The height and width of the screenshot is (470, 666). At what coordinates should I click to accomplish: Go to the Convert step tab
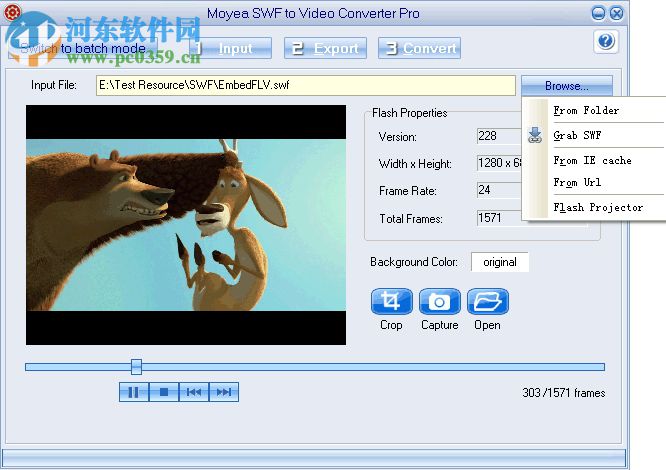coord(419,48)
